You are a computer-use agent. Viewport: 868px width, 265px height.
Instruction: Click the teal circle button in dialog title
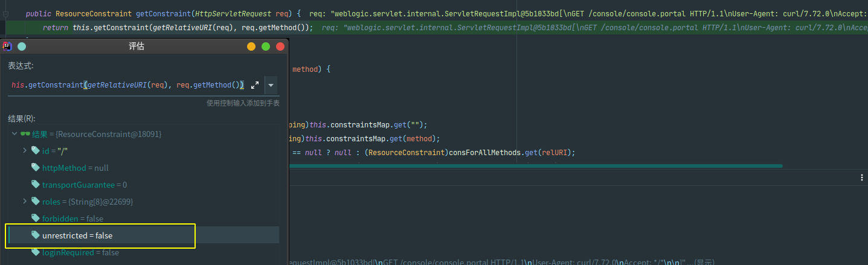[x=22, y=46]
